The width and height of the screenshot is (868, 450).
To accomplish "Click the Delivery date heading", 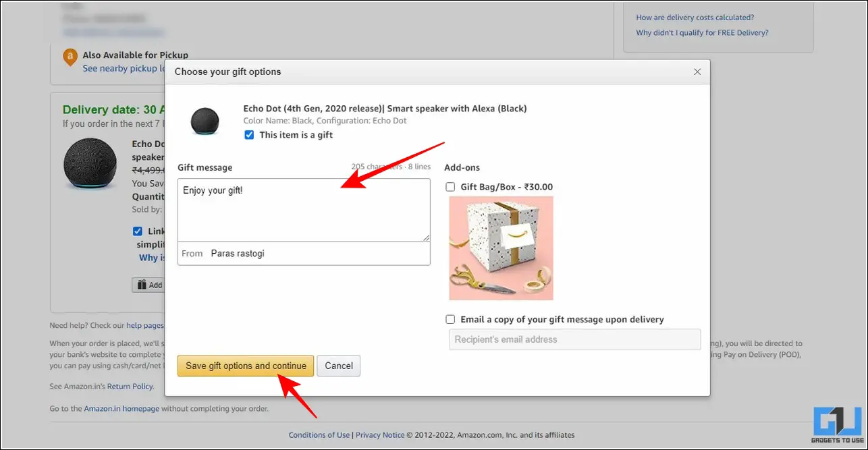I will [x=113, y=109].
